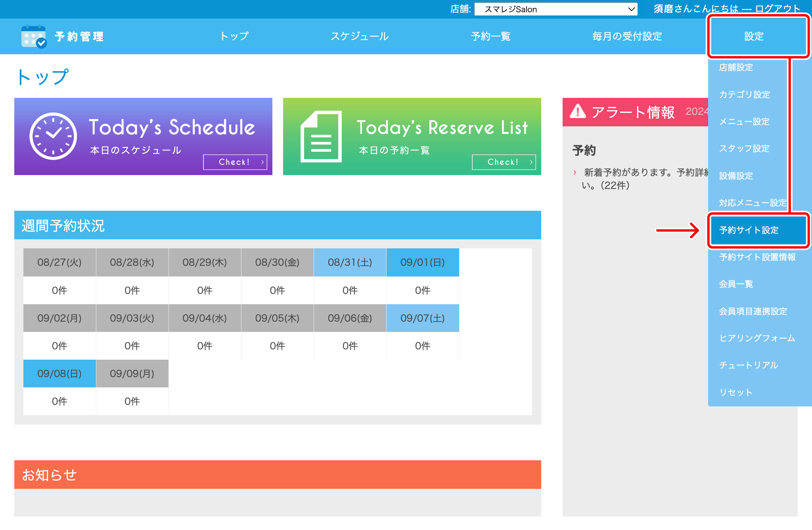
Task: Click the Check! button on 本日のスケジュール
Action: 235,162
